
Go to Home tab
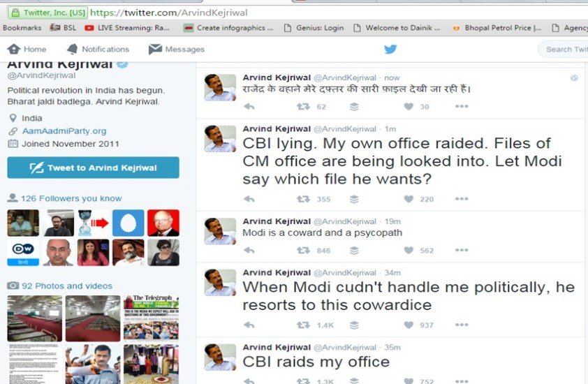click(27, 49)
